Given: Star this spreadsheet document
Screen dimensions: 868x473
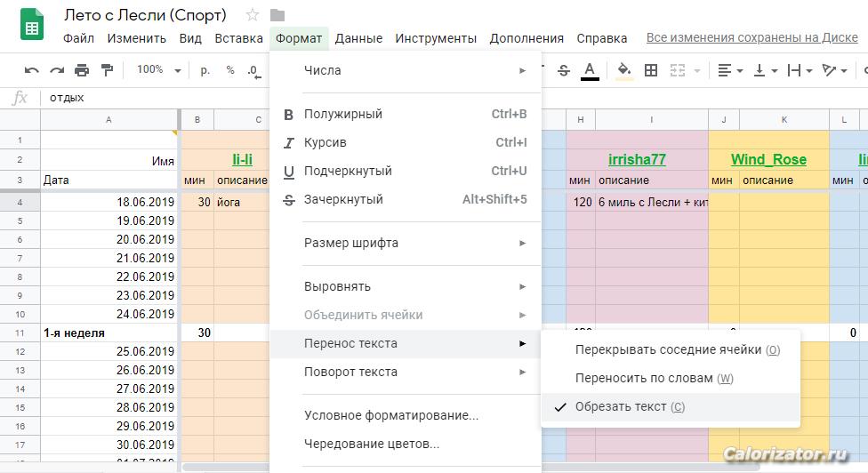Looking at the screenshot, I should [253, 15].
